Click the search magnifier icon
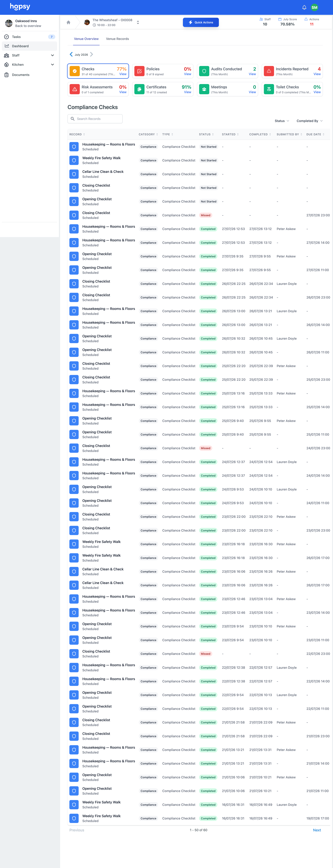Viewport: 333px width, 868px height. (72, 119)
